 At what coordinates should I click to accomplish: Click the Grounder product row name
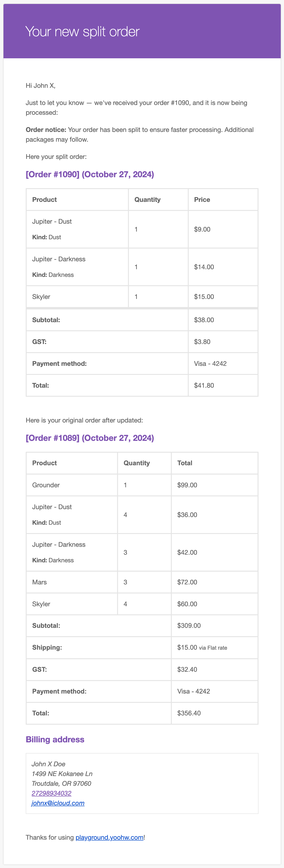point(46,485)
